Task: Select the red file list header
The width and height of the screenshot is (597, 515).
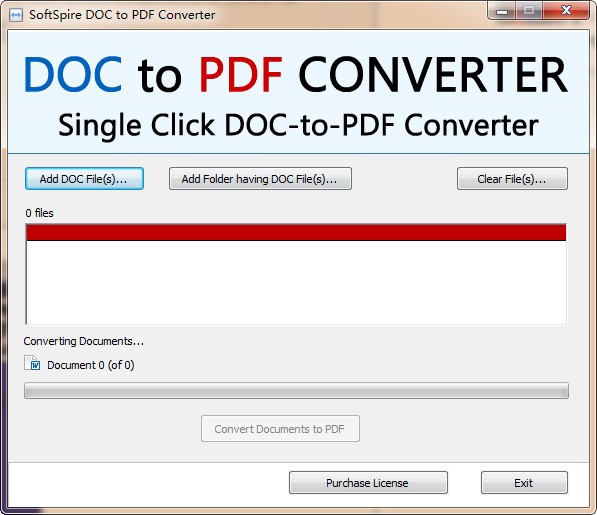Action: tap(296, 233)
